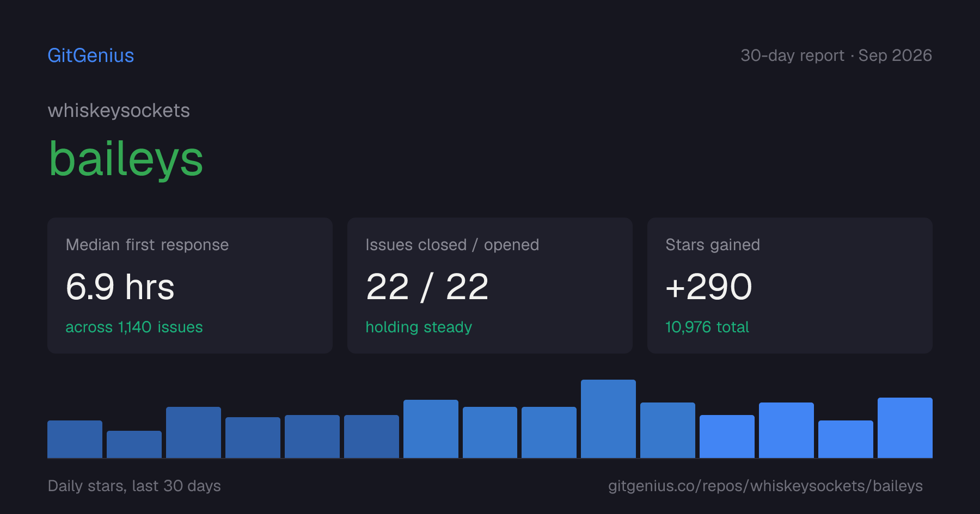Select the Median first response card
This screenshot has width=980, height=514.
click(190, 286)
